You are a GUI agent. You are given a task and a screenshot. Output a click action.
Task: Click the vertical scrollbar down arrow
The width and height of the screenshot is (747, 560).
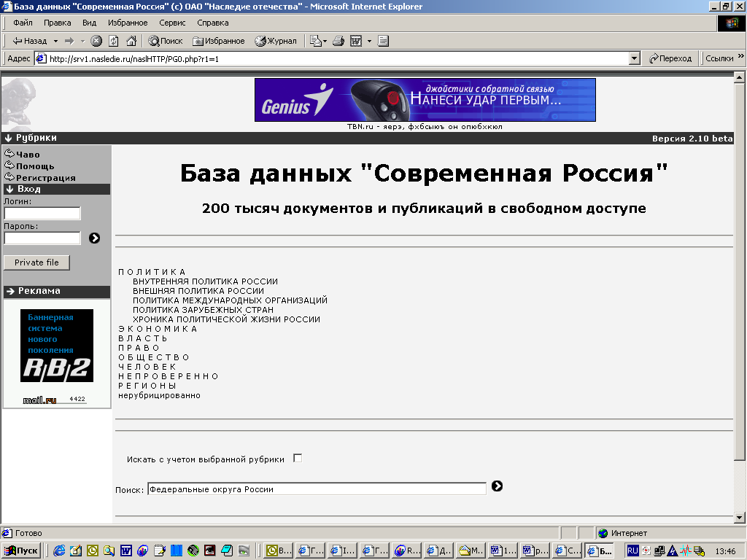(740, 518)
